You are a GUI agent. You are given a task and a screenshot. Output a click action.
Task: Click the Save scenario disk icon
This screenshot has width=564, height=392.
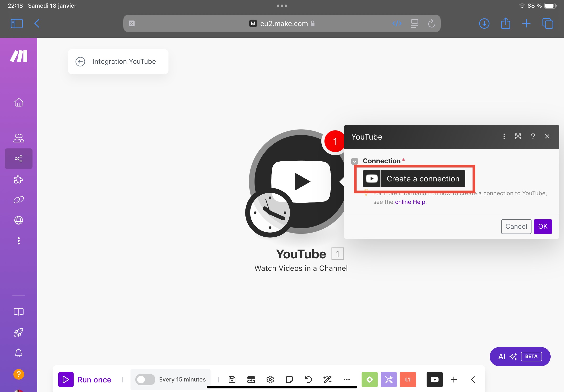(x=232, y=380)
